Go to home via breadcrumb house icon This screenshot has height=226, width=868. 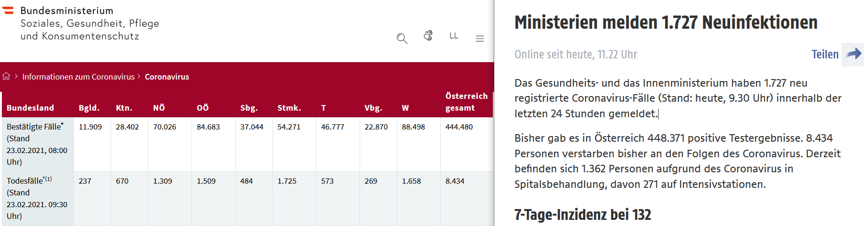click(x=6, y=76)
